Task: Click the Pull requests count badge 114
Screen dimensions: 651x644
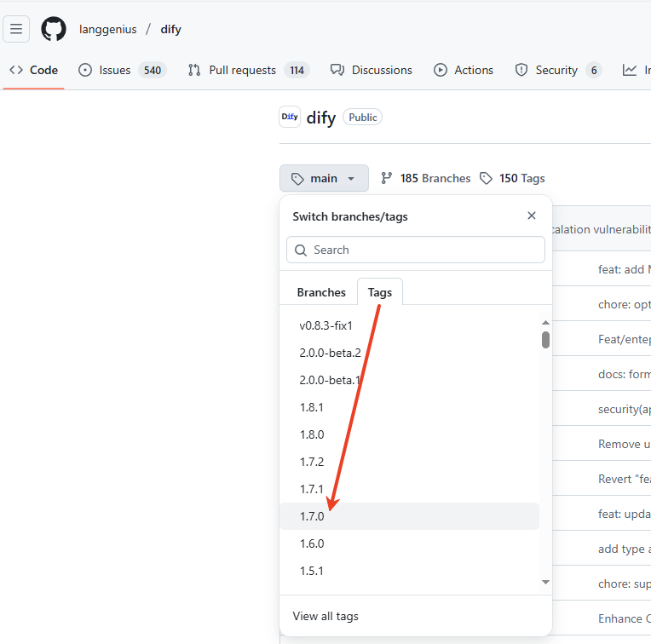Action: pyautogui.click(x=297, y=70)
